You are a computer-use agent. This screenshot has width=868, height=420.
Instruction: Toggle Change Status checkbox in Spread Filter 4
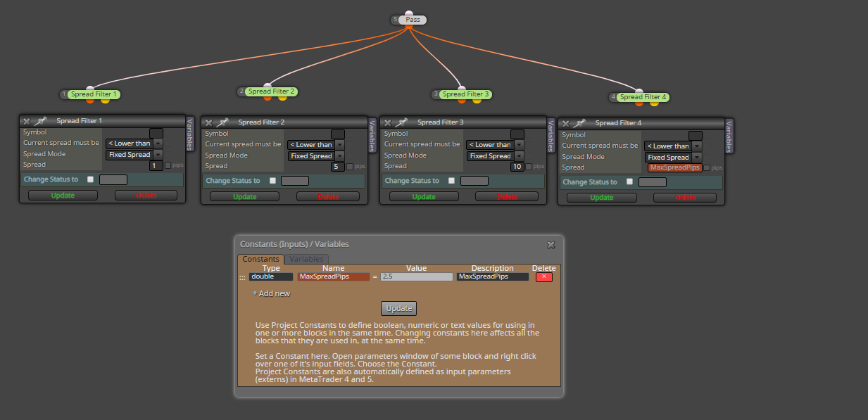click(629, 182)
